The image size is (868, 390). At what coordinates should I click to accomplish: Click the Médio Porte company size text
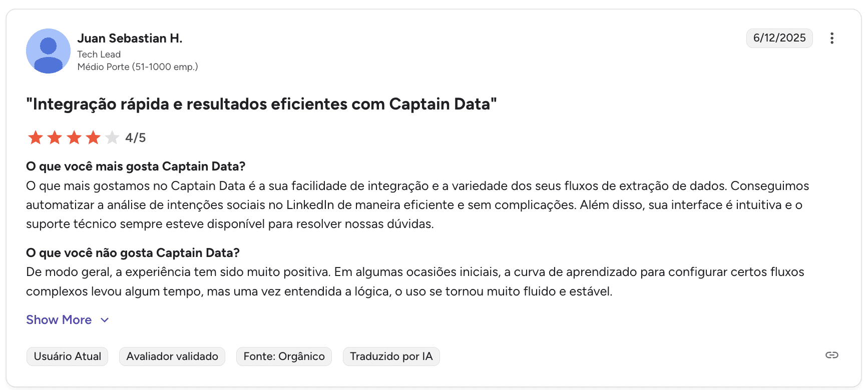tap(138, 67)
